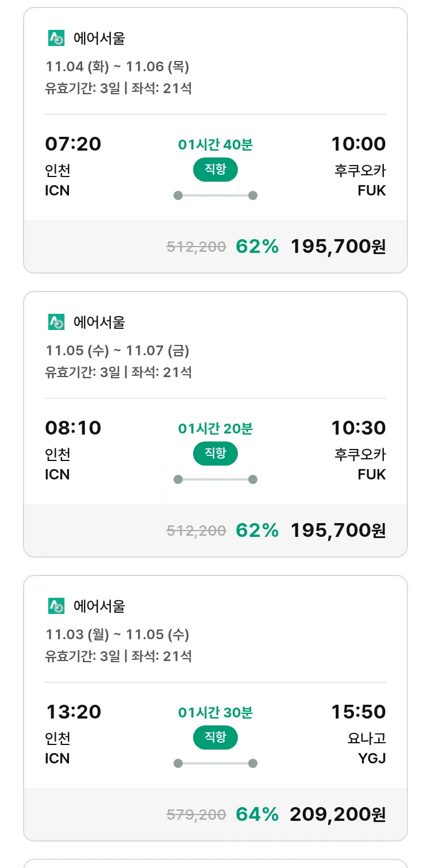Select the 209,200원 Yonago fare

338,815
